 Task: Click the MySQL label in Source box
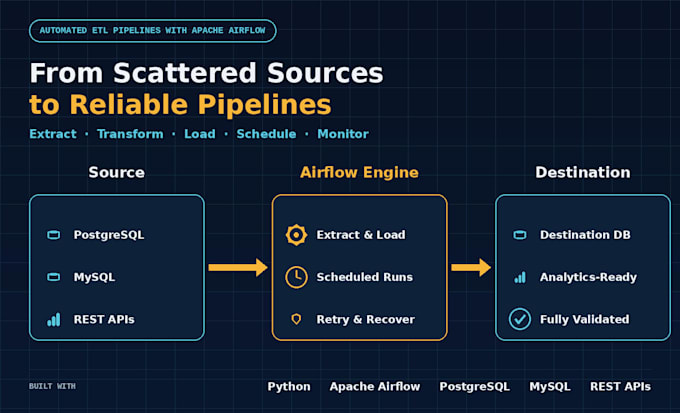[x=95, y=277]
